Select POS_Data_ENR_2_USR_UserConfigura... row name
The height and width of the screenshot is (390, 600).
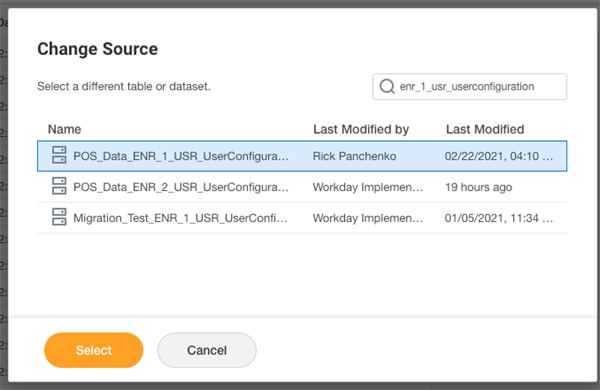[181, 187]
